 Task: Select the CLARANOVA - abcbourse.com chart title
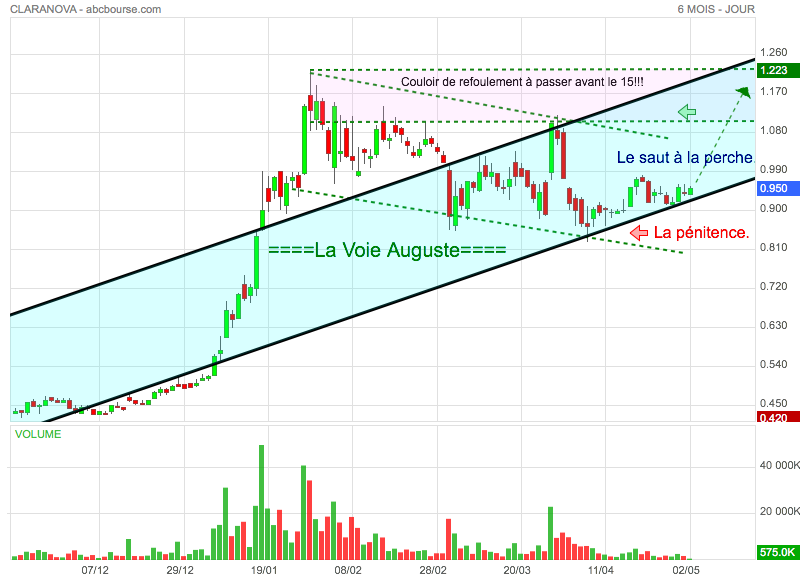86,9
